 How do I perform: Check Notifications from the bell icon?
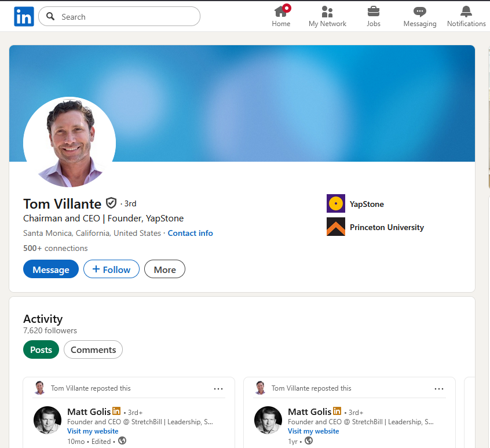[466, 16]
